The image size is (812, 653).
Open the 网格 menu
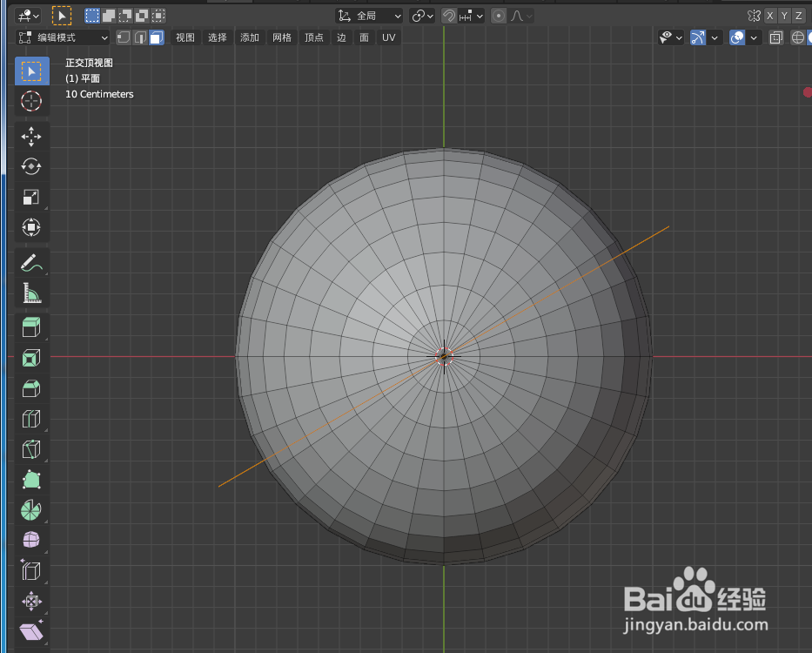point(282,37)
